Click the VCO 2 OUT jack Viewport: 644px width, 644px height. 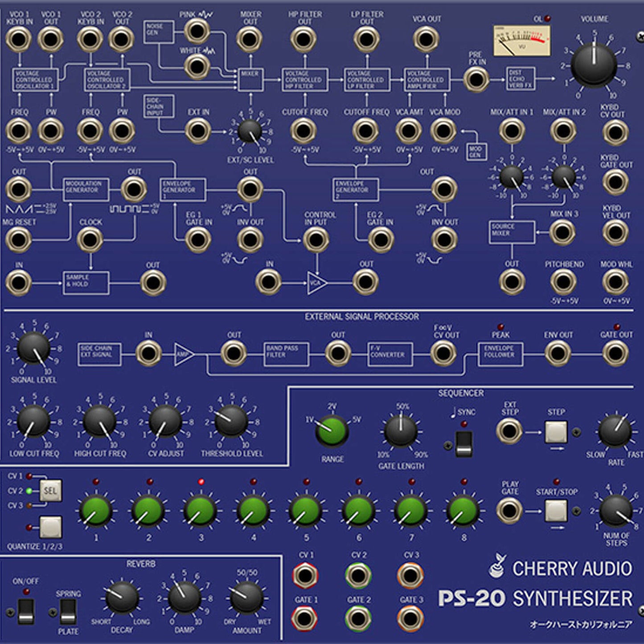click(x=122, y=39)
